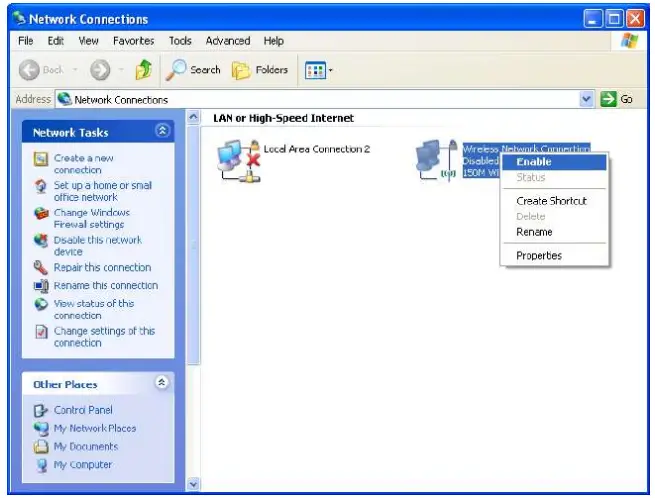
Task: Click the Create a new connection icon
Action: pyautogui.click(x=41, y=159)
